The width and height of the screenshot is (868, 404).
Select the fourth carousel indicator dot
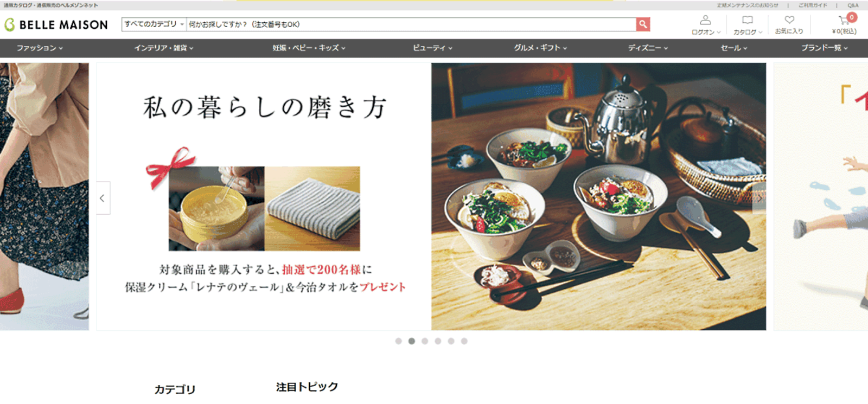(x=438, y=341)
